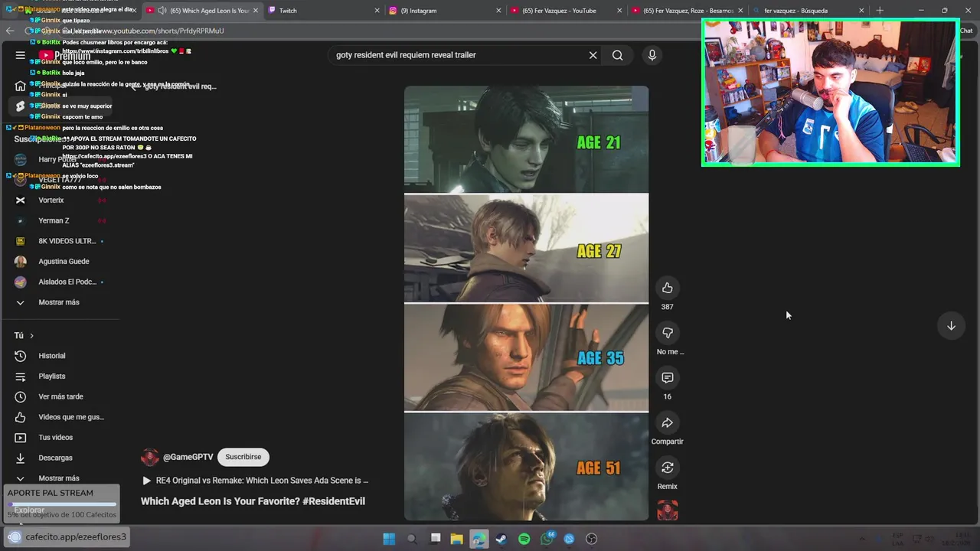Switch to the Twitch browser tab
980x551 pixels.
click(x=322, y=11)
